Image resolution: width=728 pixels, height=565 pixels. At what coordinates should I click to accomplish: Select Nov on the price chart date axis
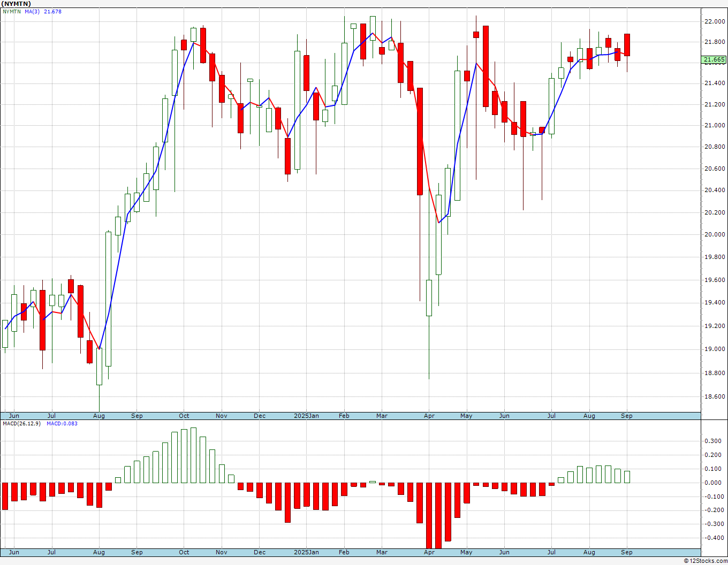(222, 416)
